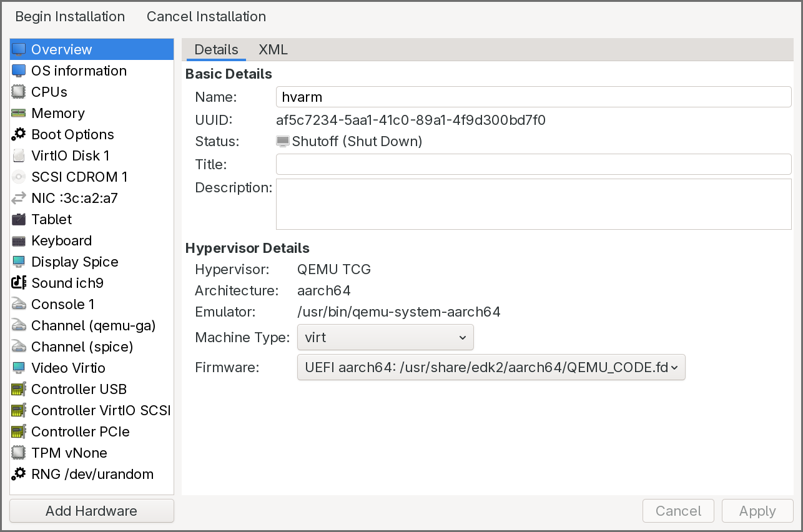This screenshot has width=803, height=532.
Task: Select the Memory RAM icon
Action: click(19, 113)
